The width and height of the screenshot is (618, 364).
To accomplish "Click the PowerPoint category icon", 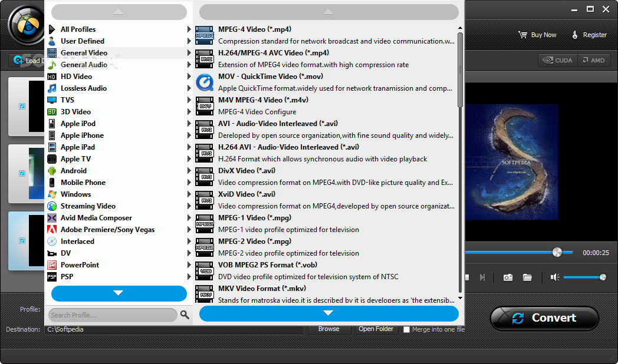I will tap(52, 265).
